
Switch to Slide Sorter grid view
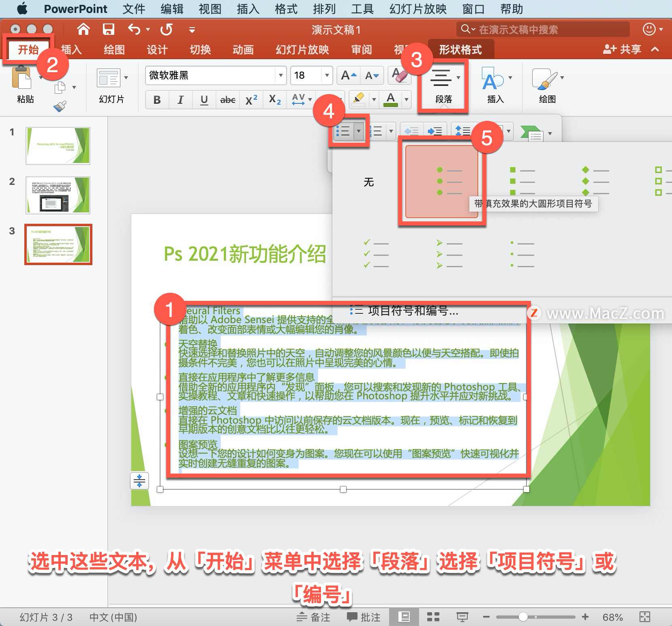[x=433, y=617]
